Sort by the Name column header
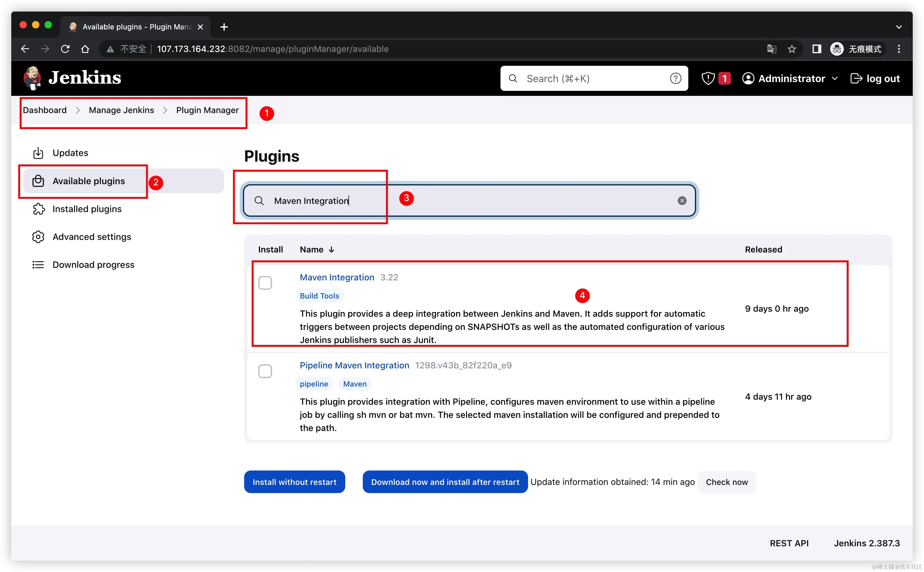Viewport: 924px width, 572px height. pyautogui.click(x=317, y=250)
